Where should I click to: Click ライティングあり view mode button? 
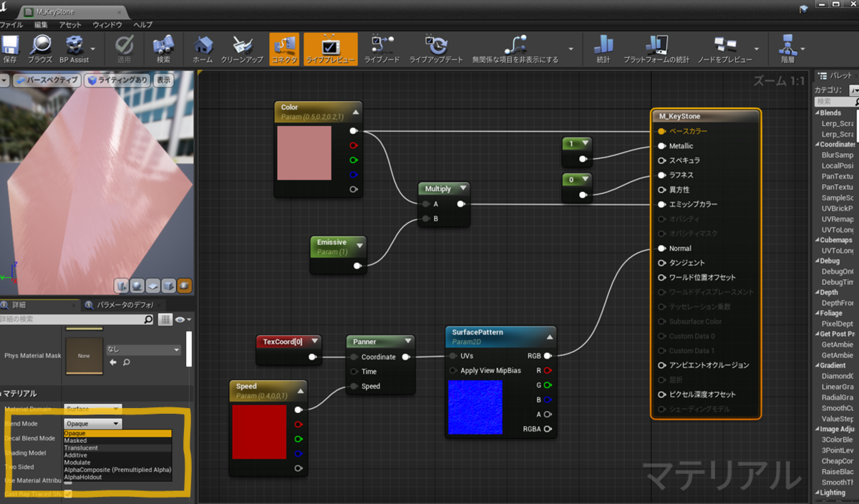(117, 80)
